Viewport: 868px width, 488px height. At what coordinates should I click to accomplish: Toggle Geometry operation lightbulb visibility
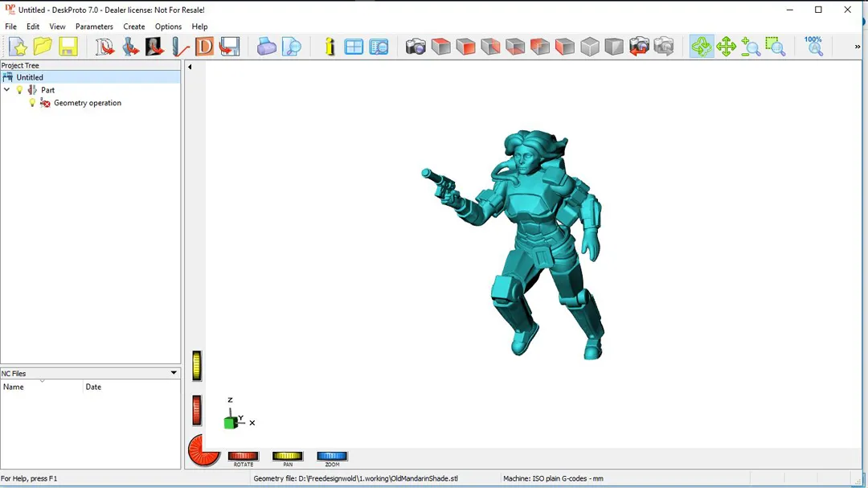pyautogui.click(x=33, y=103)
